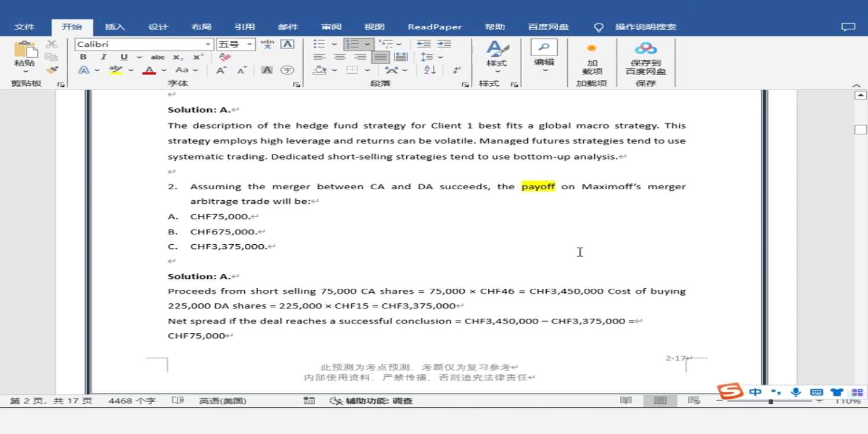Expand numbering list style arrow
The height and width of the screenshot is (434, 868).
coord(367,45)
